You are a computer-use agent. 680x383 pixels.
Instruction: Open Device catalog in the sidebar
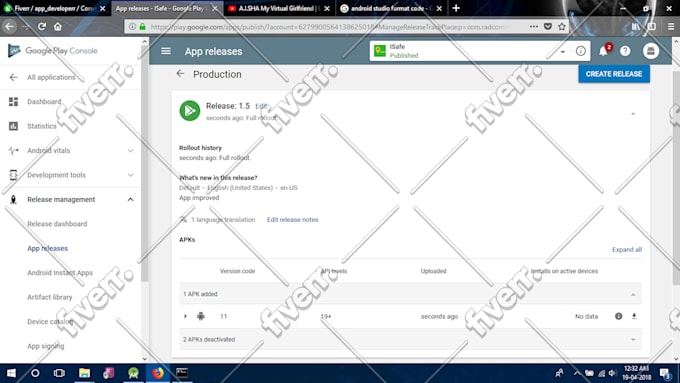50,322
